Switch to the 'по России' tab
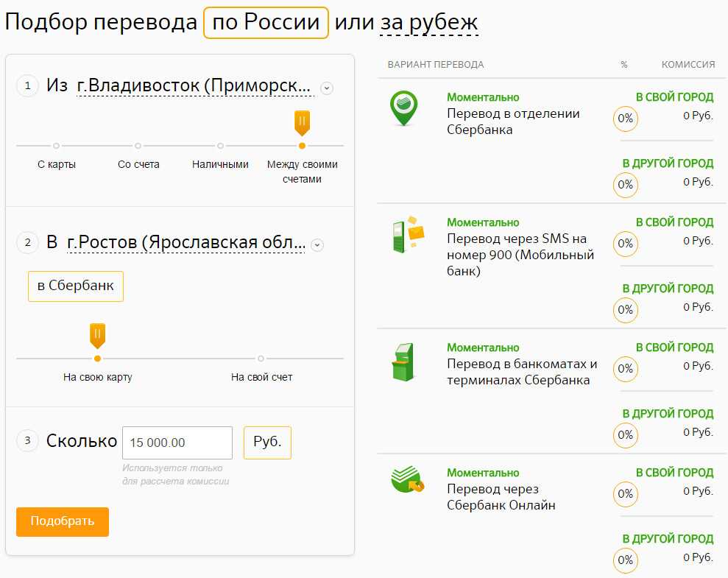The width and height of the screenshot is (728, 578). tap(266, 23)
